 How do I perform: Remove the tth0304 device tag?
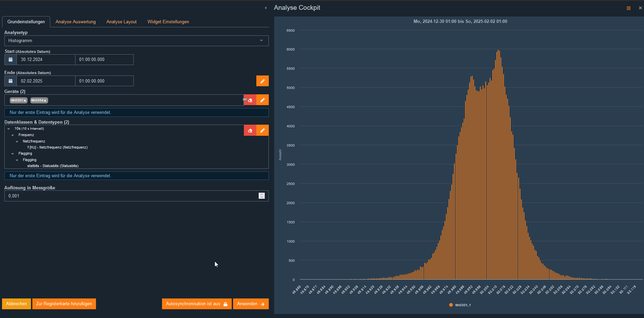45,101
